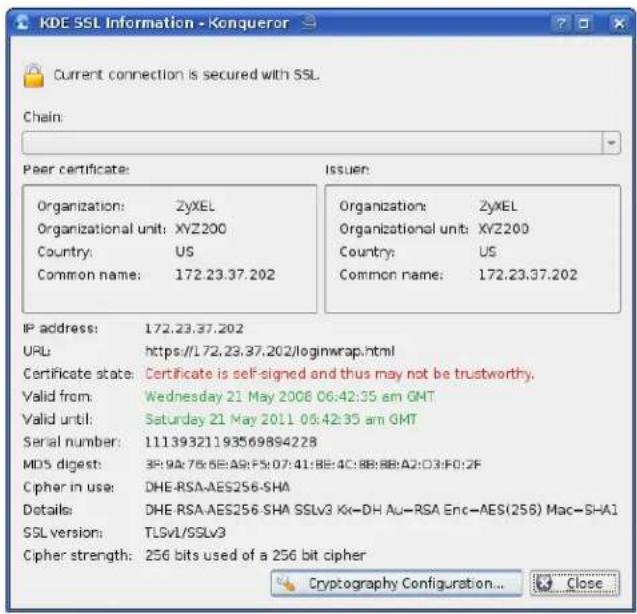Click the Valid from date Wednesday 21 May 2008
637x614 pixels.
pyautogui.click(x=290, y=397)
